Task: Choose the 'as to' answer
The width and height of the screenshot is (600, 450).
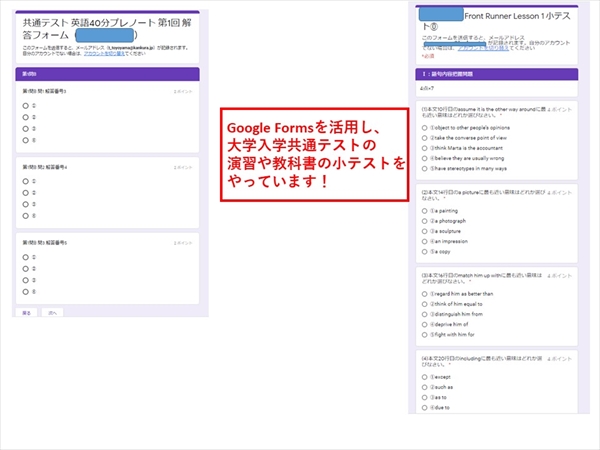Action: pyautogui.click(x=424, y=398)
